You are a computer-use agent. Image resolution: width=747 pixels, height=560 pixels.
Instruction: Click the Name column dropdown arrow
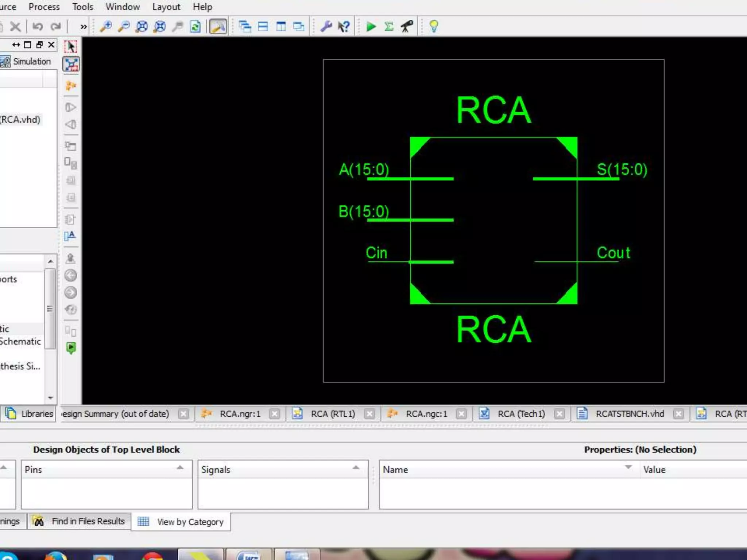pos(628,467)
